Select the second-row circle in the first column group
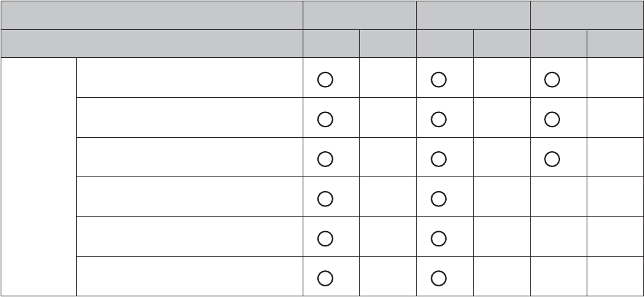 click(x=325, y=119)
